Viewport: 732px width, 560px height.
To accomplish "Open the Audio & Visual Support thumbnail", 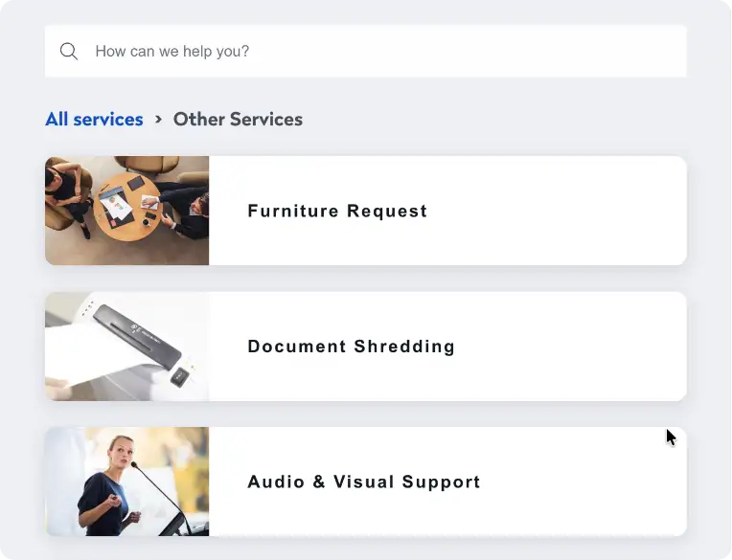I will click(126, 482).
